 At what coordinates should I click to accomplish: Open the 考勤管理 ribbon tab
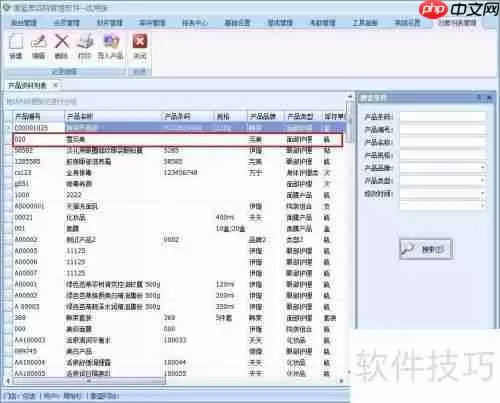pyautogui.click(x=323, y=23)
